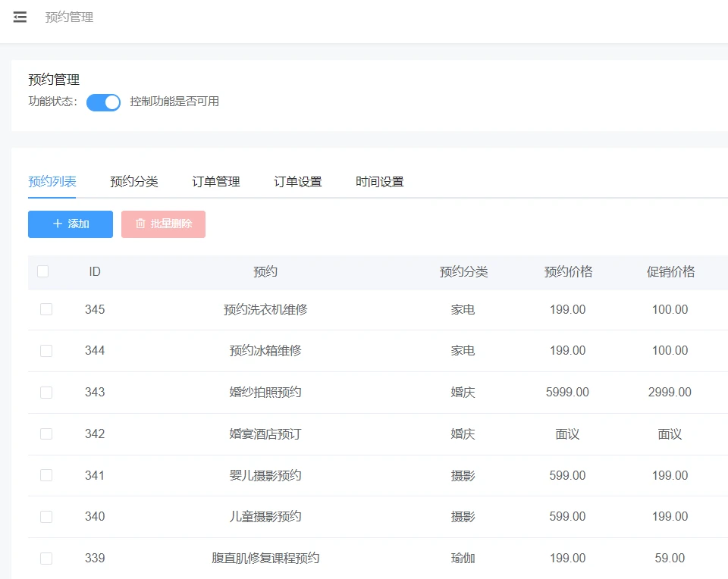The width and height of the screenshot is (728, 579).
Task: Tick the checkbox for row 340
Action: [x=46, y=517]
